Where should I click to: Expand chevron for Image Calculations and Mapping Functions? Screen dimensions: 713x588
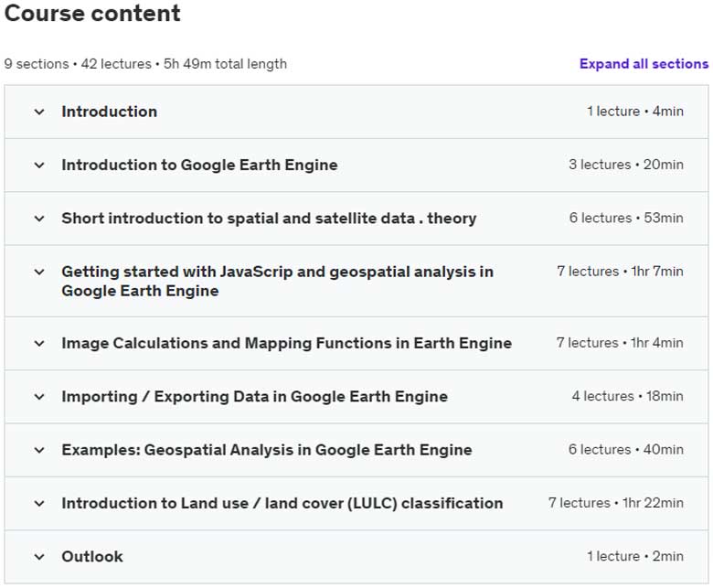coord(39,343)
